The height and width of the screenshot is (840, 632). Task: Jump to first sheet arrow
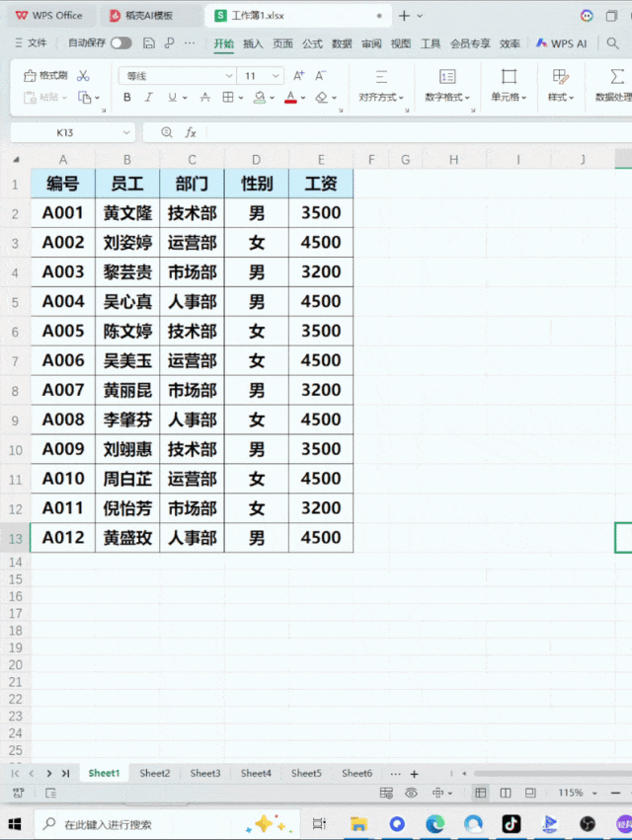coord(15,773)
